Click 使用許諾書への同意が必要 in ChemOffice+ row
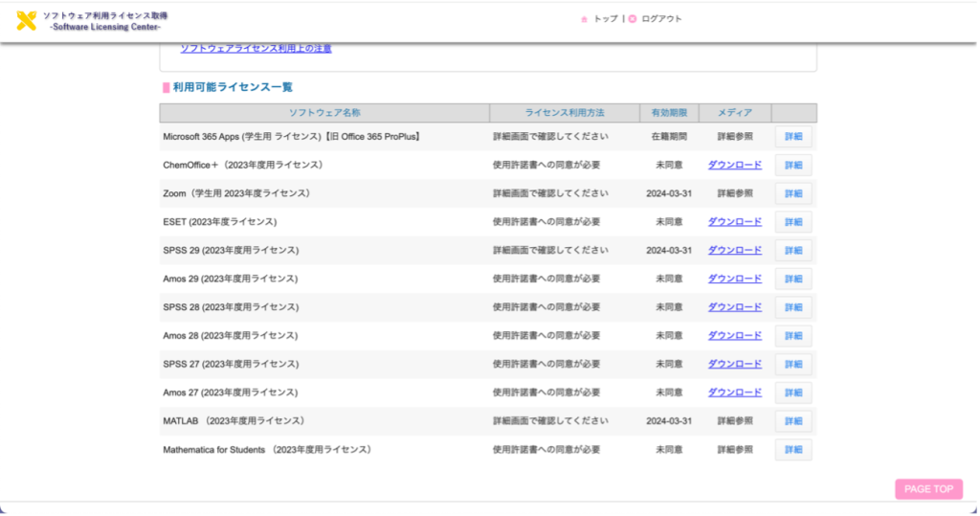The height and width of the screenshot is (516, 980). pos(546,165)
